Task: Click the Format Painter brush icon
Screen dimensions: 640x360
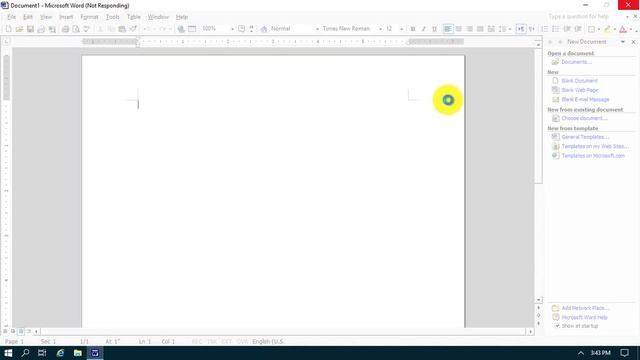Action: [x=133, y=29]
